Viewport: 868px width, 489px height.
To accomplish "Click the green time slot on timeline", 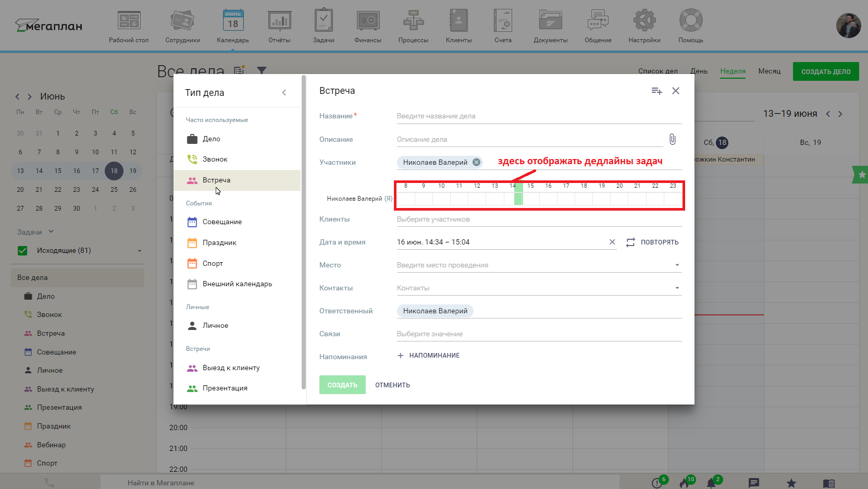I will point(518,199).
